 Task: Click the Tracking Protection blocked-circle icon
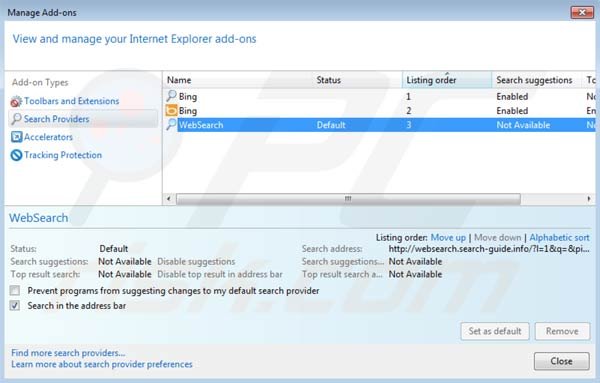16,155
